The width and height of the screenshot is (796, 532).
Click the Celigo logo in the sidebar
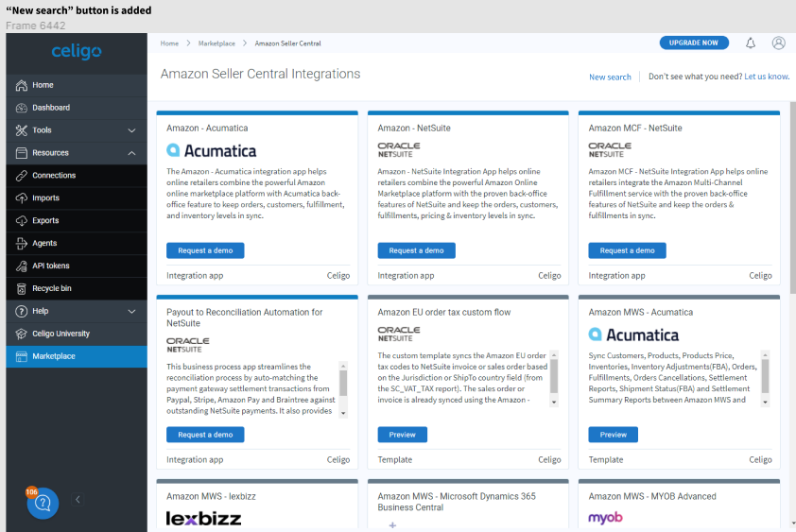(77, 52)
